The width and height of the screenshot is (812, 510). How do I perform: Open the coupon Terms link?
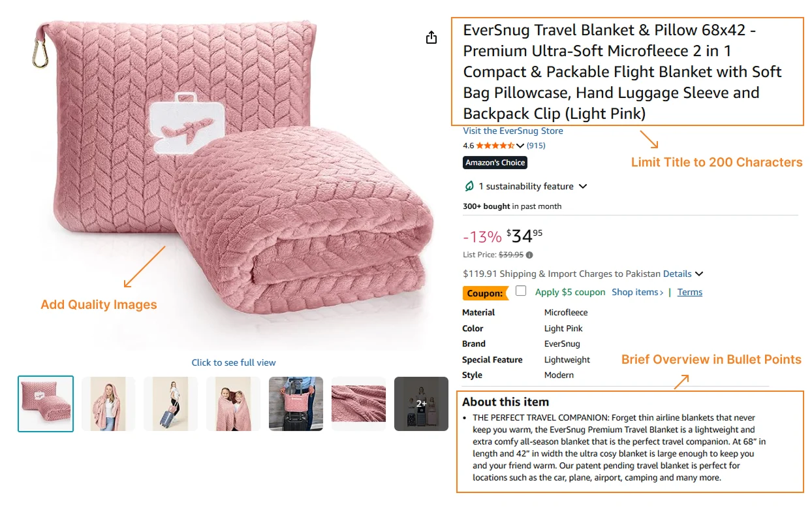point(689,292)
